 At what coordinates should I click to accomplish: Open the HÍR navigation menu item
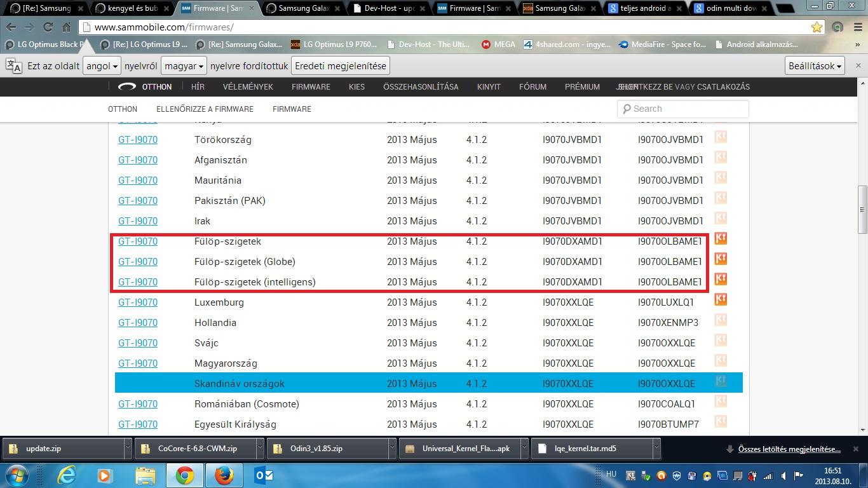(198, 86)
